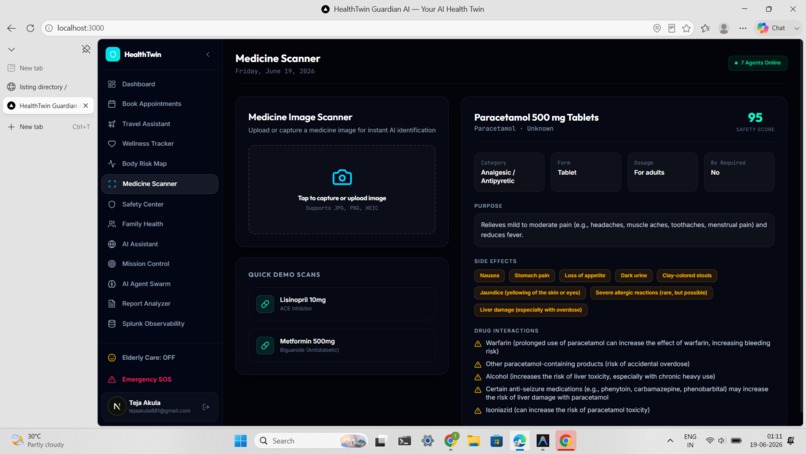Go back with browser back arrow
Screen dimensions: 806x454
(x=11, y=28)
